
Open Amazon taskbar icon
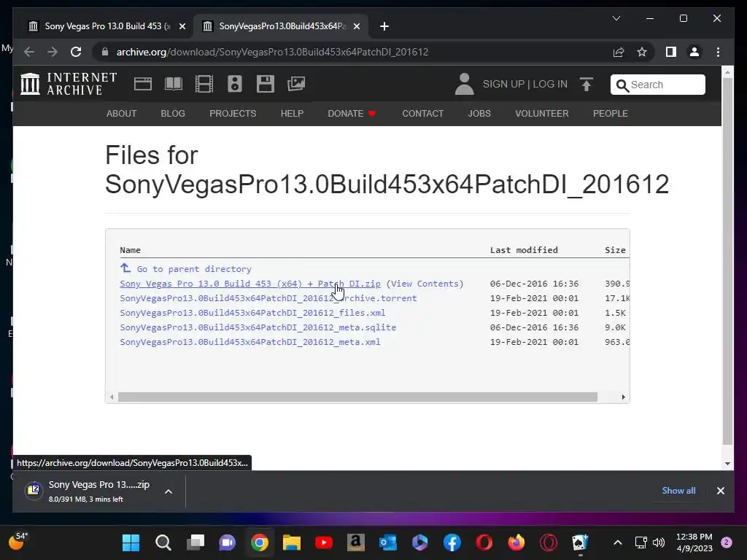tap(356, 542)
